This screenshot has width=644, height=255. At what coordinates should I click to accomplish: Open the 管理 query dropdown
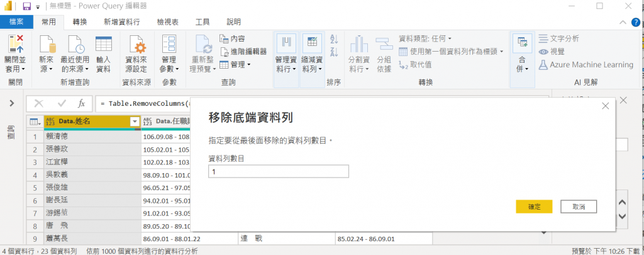[x=235, y=65]
